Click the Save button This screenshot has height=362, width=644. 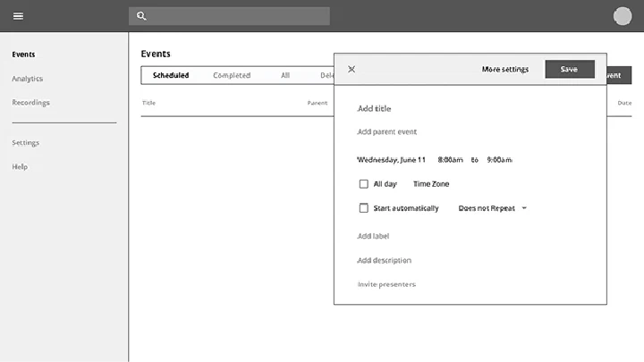coord(570,69)
